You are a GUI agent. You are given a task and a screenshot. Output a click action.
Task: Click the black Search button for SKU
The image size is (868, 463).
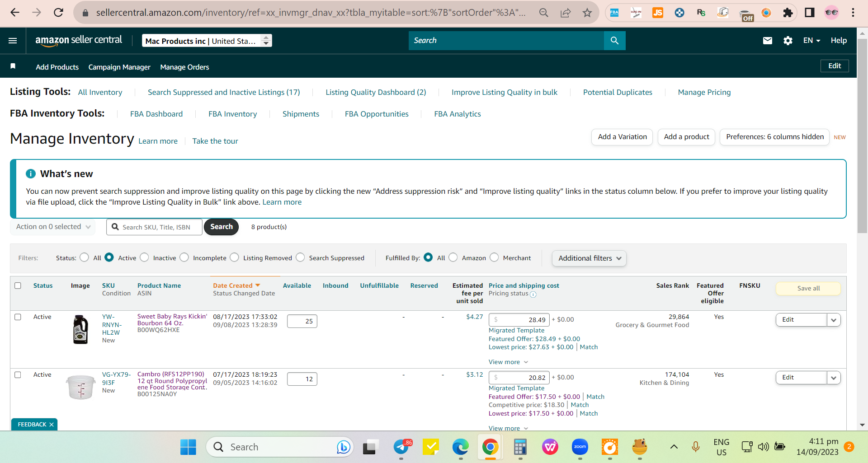(x=221, y=227)
